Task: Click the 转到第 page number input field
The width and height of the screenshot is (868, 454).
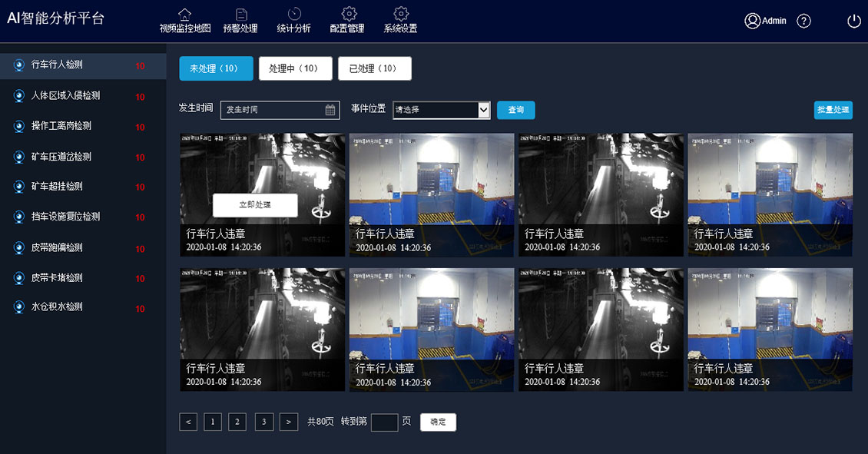Action: coord(384,422)
